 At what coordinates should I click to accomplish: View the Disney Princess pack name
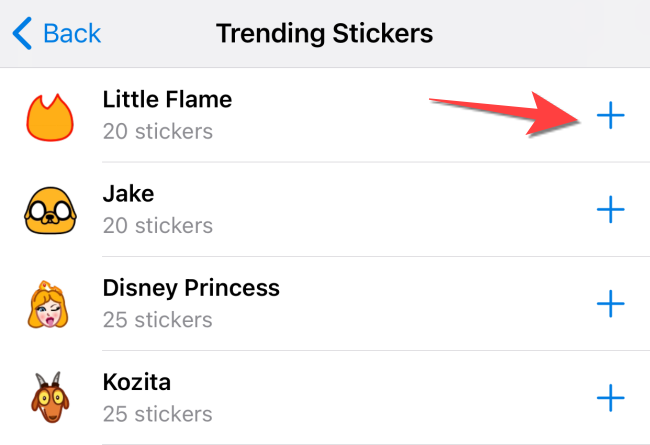(x=191, y=288)
